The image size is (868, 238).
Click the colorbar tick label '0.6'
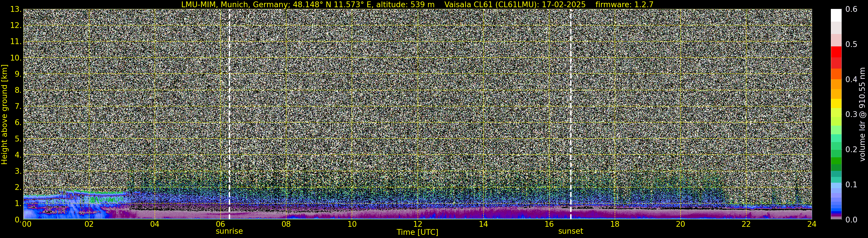[852, 10]
